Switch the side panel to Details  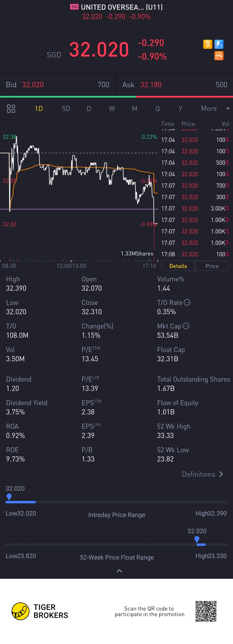[178, 266]
